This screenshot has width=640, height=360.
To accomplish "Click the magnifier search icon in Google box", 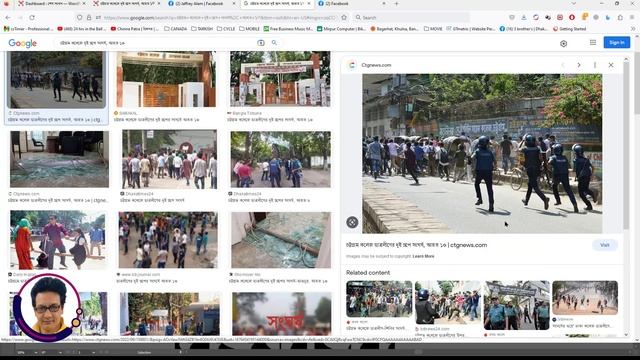I will [x=274, y=42].
